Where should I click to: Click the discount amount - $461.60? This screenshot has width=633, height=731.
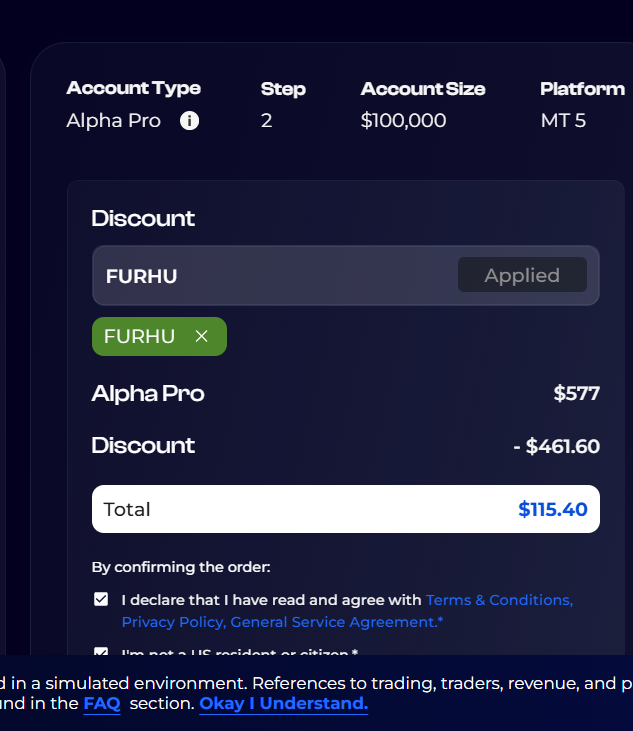pos(556,446)
